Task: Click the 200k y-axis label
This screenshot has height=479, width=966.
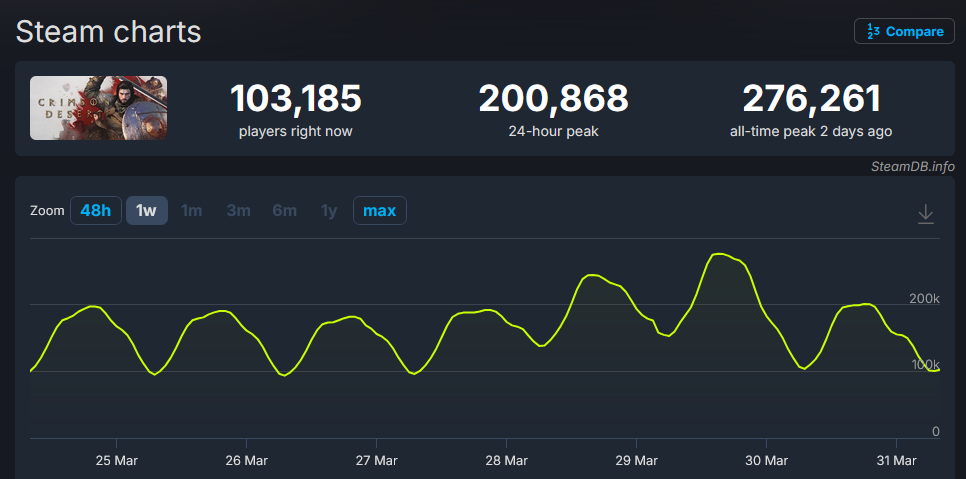Action: pos(924,299)
